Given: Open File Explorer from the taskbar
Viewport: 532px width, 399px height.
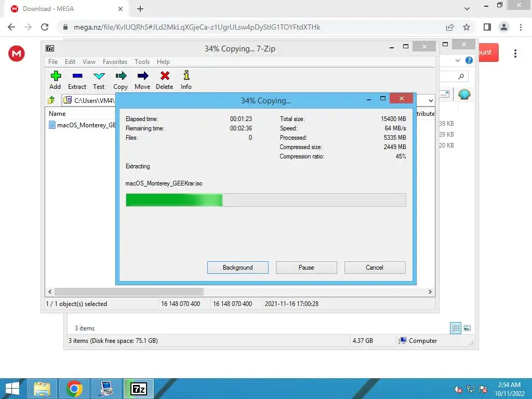Looking at the screenshot, I should 42,389.
